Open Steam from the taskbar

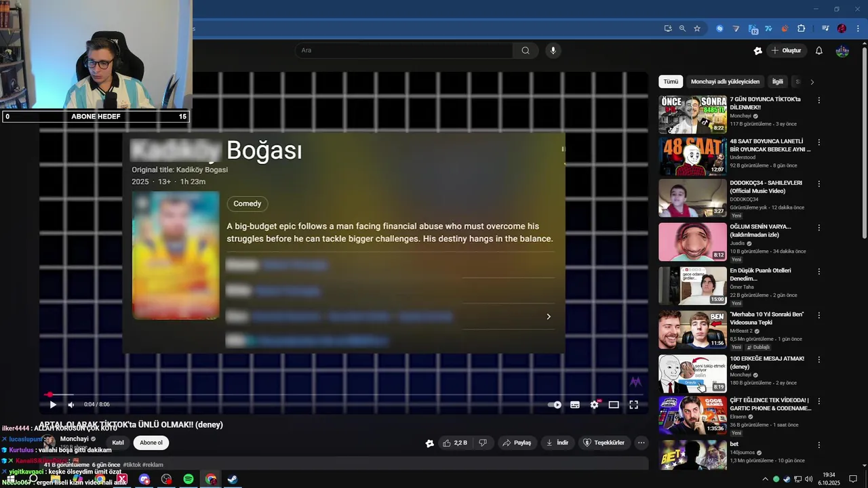(232, 479)
